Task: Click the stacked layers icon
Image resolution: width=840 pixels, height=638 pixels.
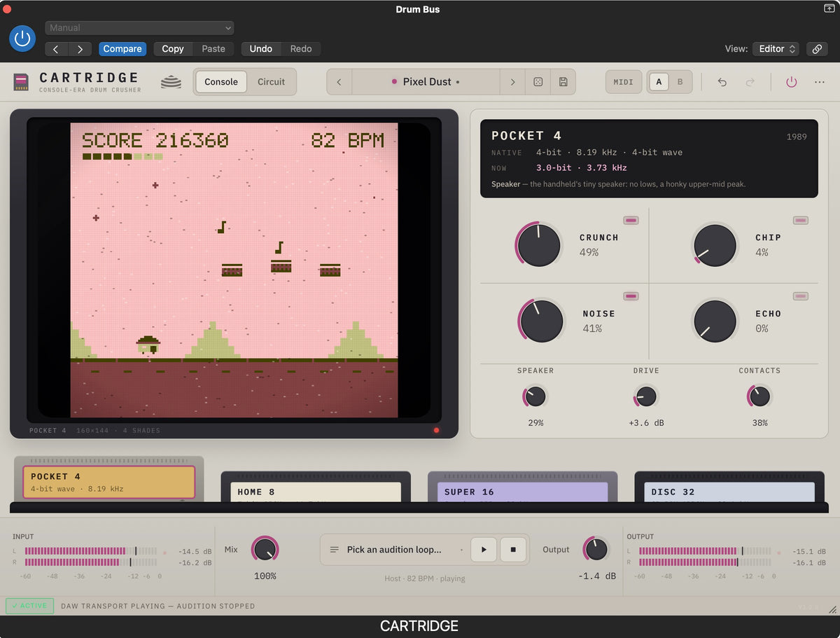Action: coord(171,82)
